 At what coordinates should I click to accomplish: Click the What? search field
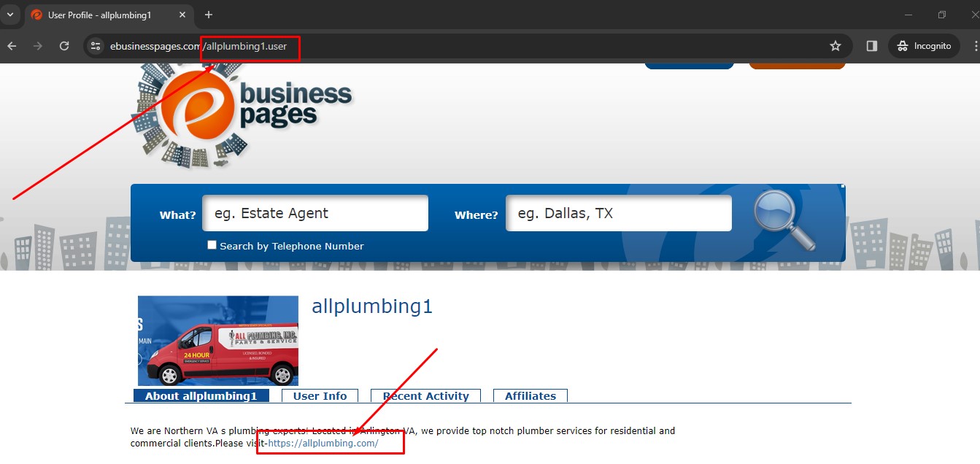(x=315, y=213)
